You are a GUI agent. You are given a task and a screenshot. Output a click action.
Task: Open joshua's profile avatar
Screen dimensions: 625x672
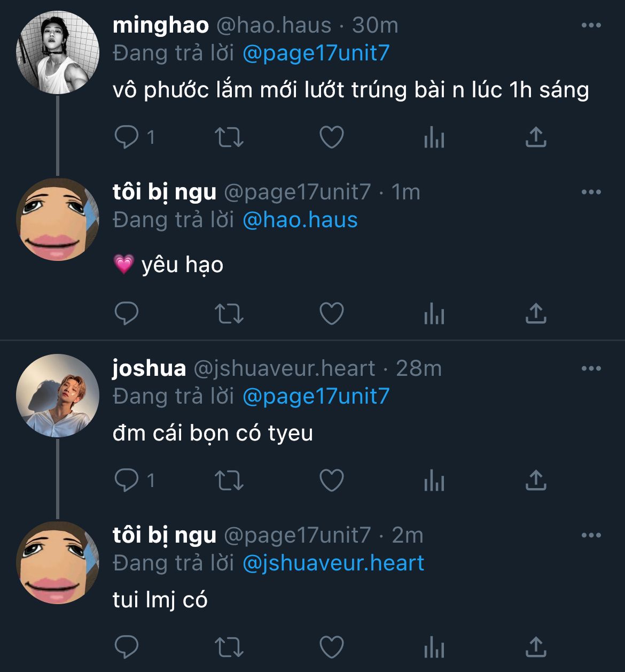pos(58,396)
